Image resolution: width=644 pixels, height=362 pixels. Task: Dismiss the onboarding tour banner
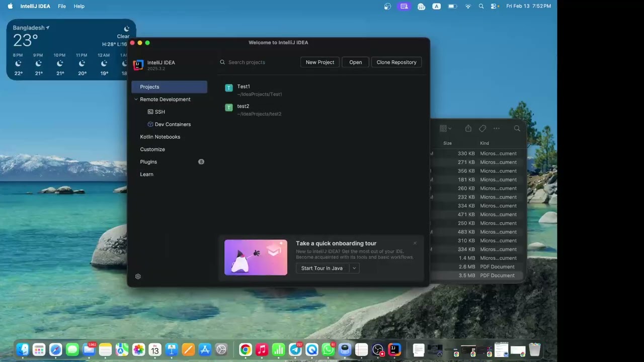[x=415, y=243]
